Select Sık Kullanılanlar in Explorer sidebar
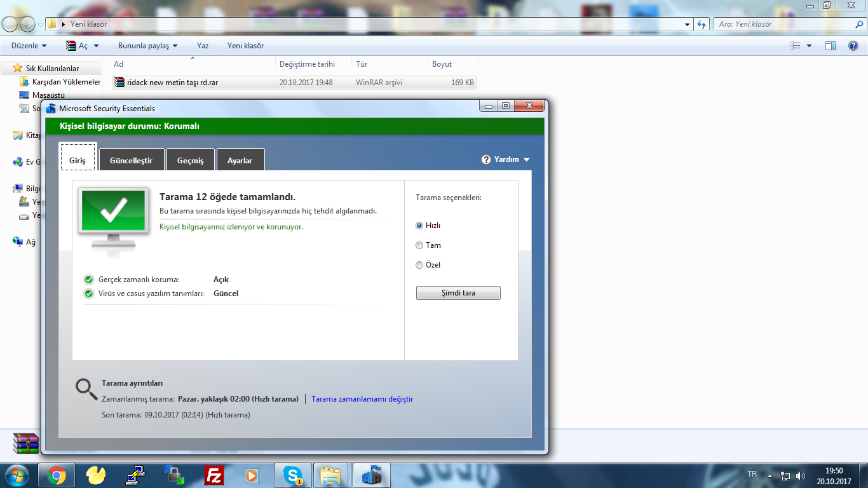The width and height of the screenshot is (868, 488). 52,68
